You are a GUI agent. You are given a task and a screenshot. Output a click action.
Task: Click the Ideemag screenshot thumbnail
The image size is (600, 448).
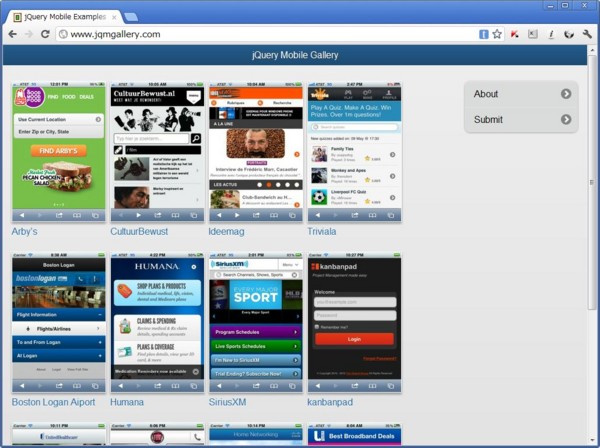pos(256,152)
